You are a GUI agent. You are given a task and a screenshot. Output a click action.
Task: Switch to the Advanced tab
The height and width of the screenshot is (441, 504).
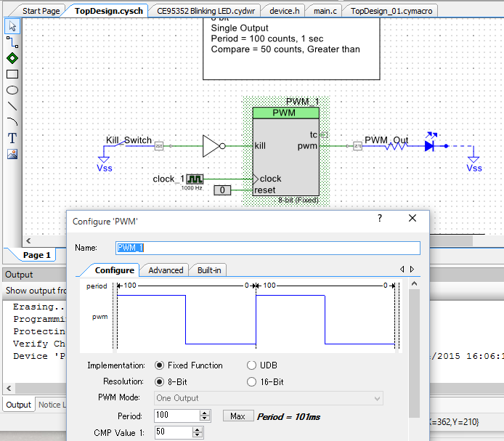click(x=166, y=270)
